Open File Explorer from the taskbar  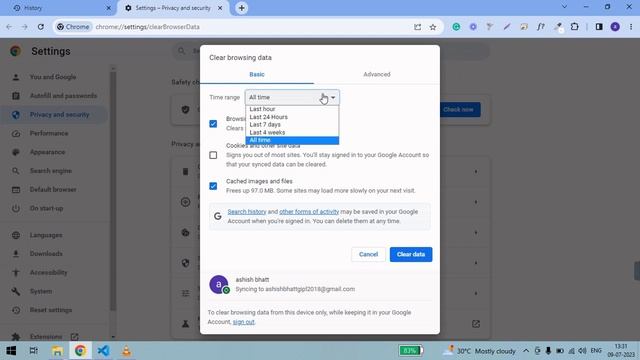(x=57, y=351)
